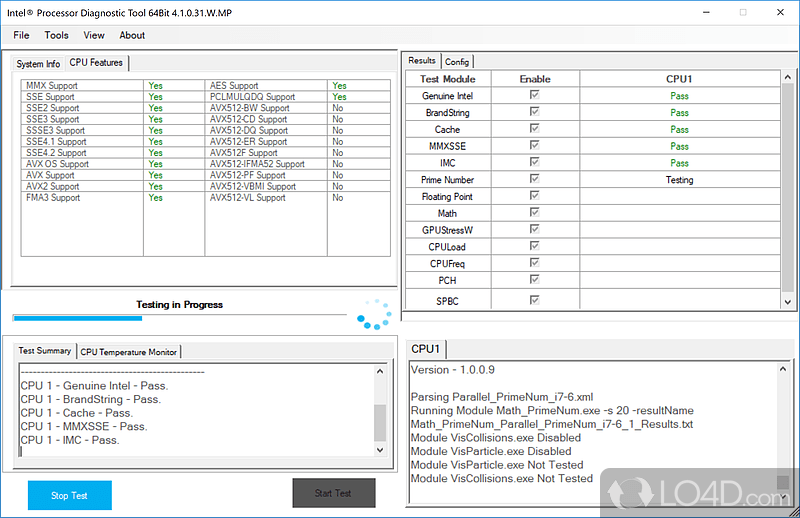Click the Start Test button
Screen dimensions: 800x518
[334, 493]
